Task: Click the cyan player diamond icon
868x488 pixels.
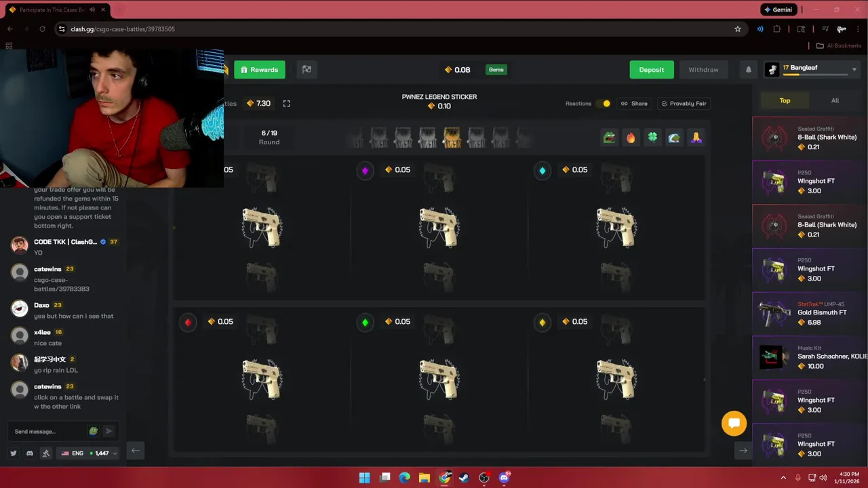Action: tap(542, 171)
